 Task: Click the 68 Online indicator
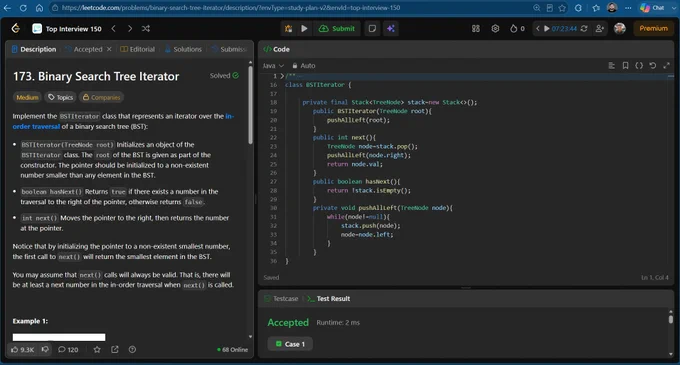(x=232, y=350)
